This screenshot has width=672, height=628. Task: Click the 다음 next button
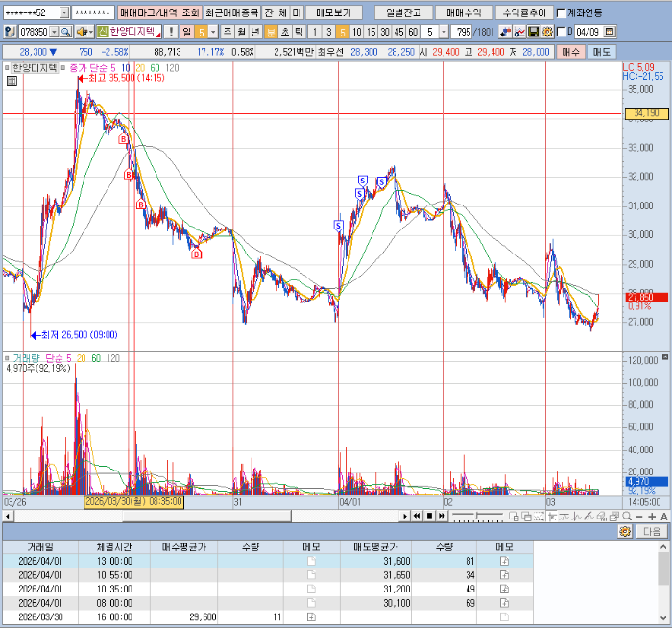coord(652,532)
